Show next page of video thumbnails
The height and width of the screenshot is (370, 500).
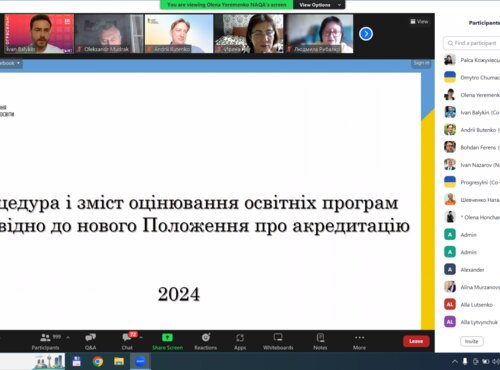click(366, 34)
